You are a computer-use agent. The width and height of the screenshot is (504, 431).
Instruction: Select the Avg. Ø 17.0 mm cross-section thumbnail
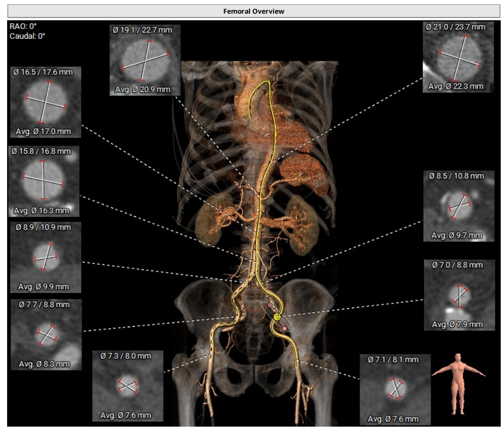tap(45, 102)
